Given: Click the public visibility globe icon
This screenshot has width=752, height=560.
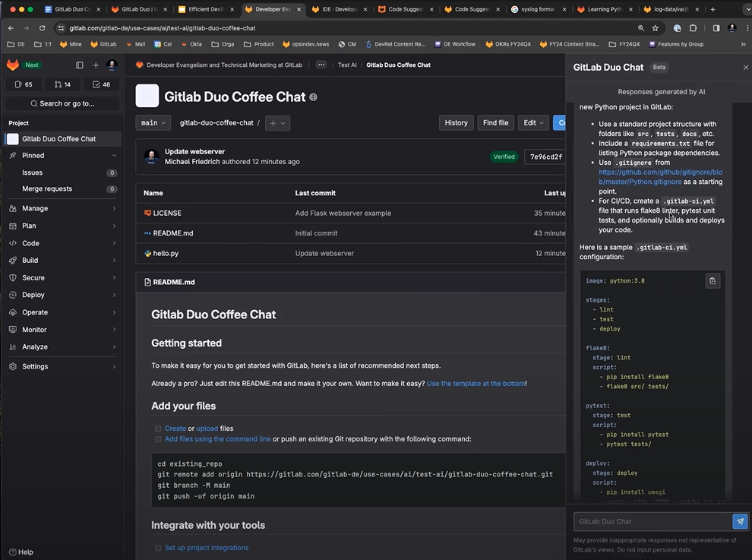Looking at the screenshot, I should coord(313,97).
